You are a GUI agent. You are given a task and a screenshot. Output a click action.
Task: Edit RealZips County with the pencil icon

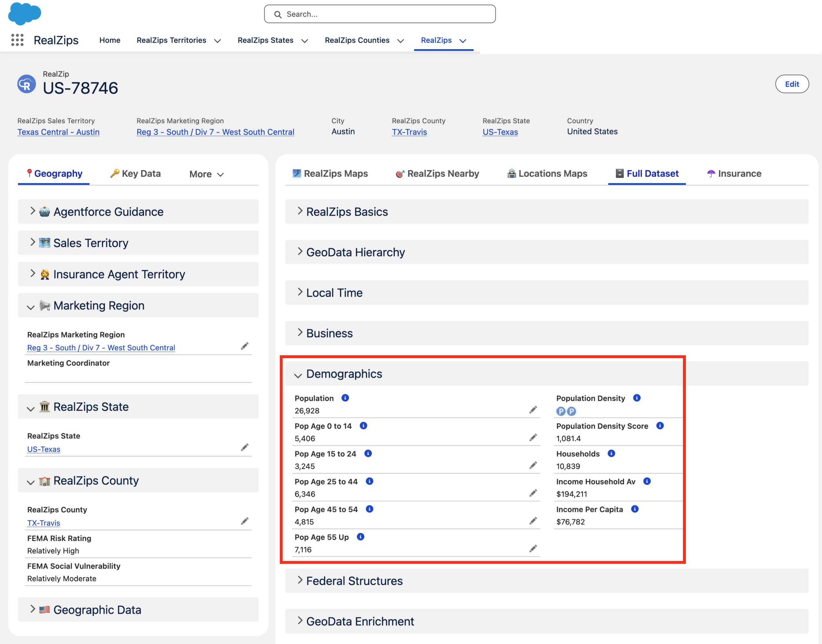pos(244,521)
